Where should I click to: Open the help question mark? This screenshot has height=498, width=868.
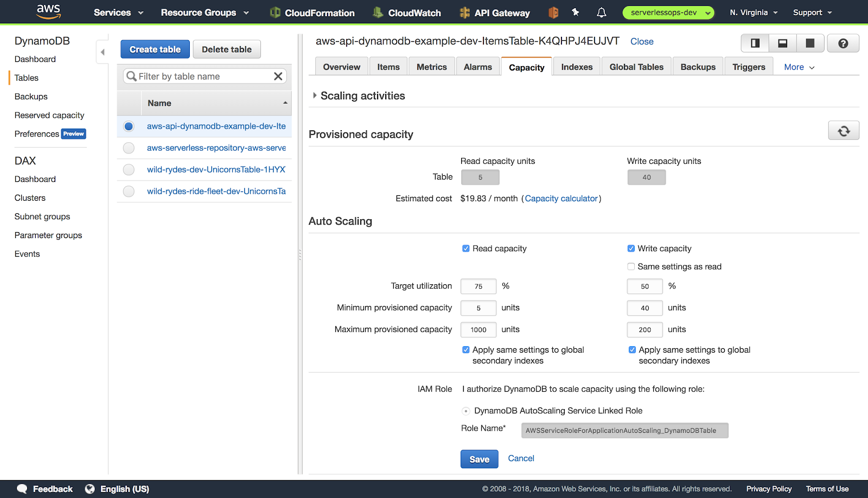click(843, 43)
